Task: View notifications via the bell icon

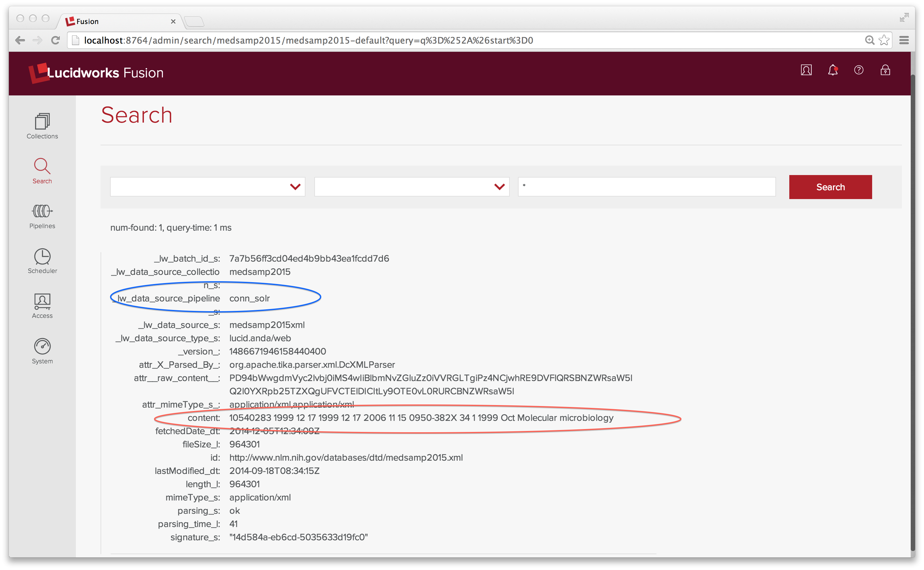Action: (x=833, y=70)
